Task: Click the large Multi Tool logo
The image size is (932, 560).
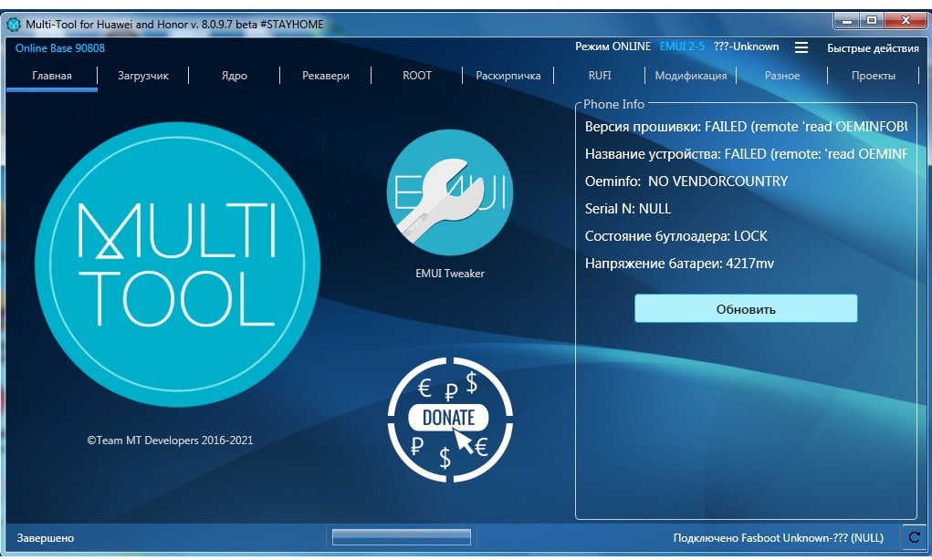Action: point(177,264)
